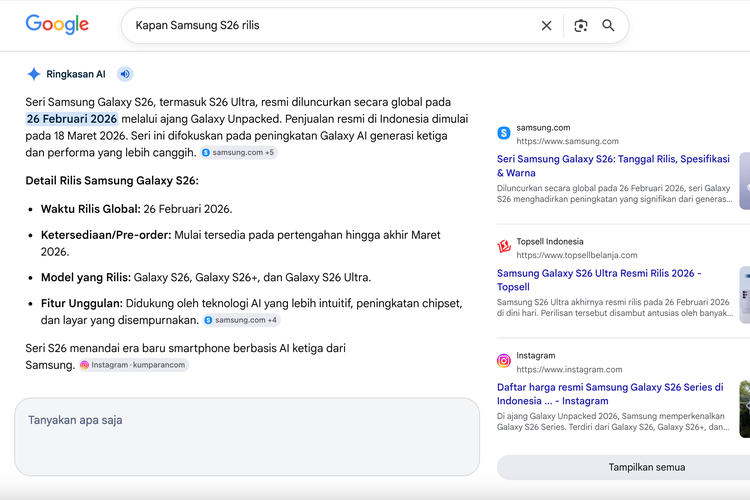Click highlighted 26 Februari 2026 text

pyautogui.click(x=72, y=119)
